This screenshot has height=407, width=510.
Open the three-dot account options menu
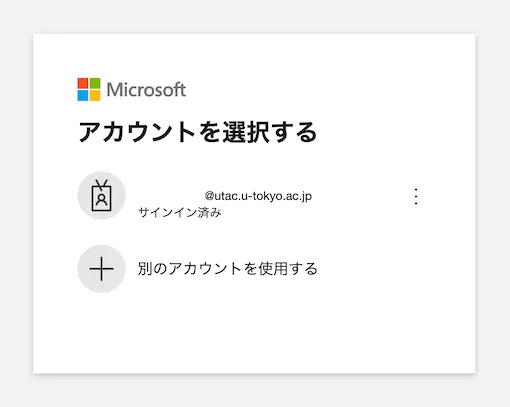416,197
